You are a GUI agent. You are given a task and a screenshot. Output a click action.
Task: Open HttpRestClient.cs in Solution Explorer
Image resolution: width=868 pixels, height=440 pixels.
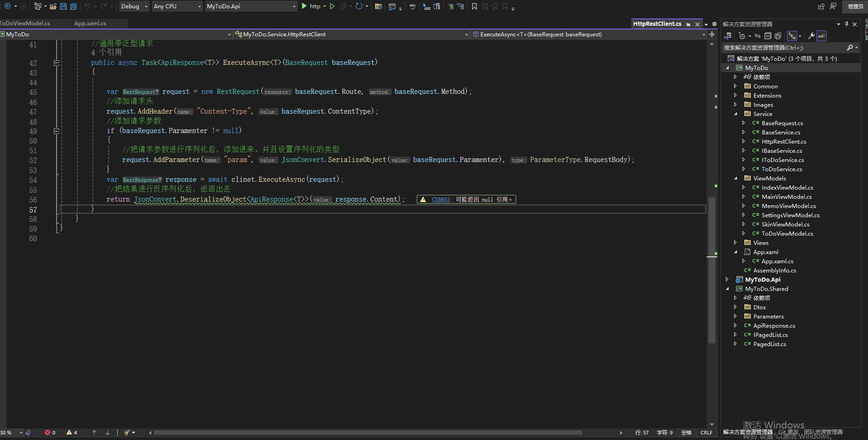pos(783,141)
